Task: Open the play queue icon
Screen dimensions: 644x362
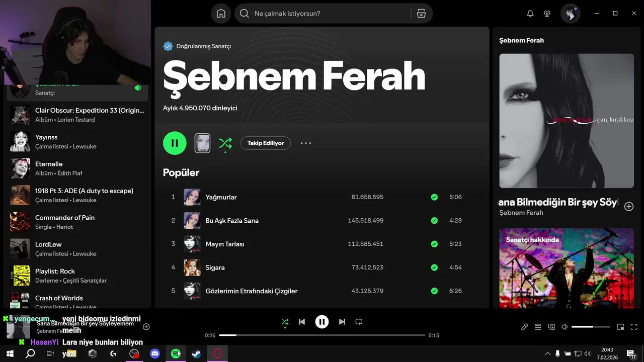Action: click(x=538, y=327)
